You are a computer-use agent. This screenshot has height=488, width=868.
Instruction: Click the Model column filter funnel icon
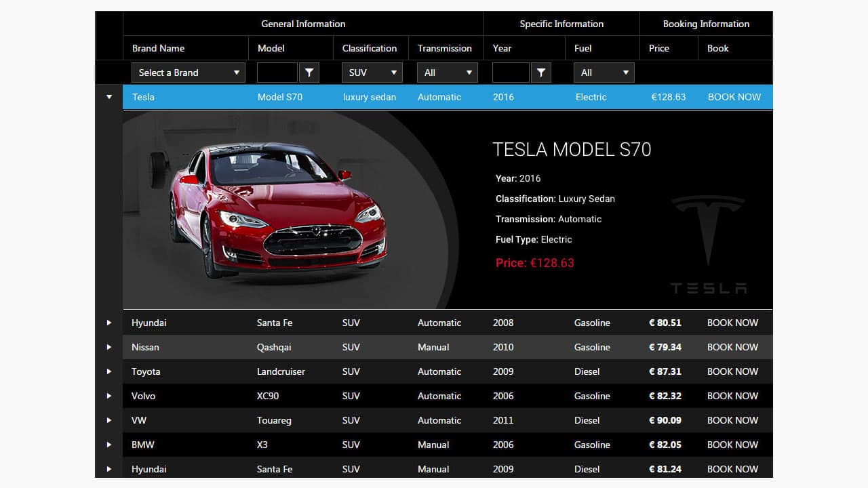click(x=309, y=72)
